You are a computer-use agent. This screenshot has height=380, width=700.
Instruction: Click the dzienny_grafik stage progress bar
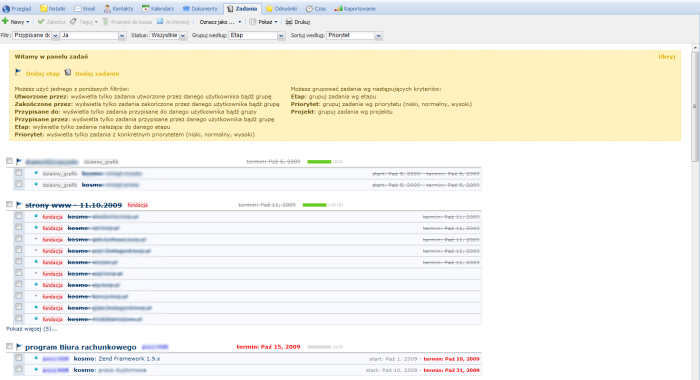319,162
